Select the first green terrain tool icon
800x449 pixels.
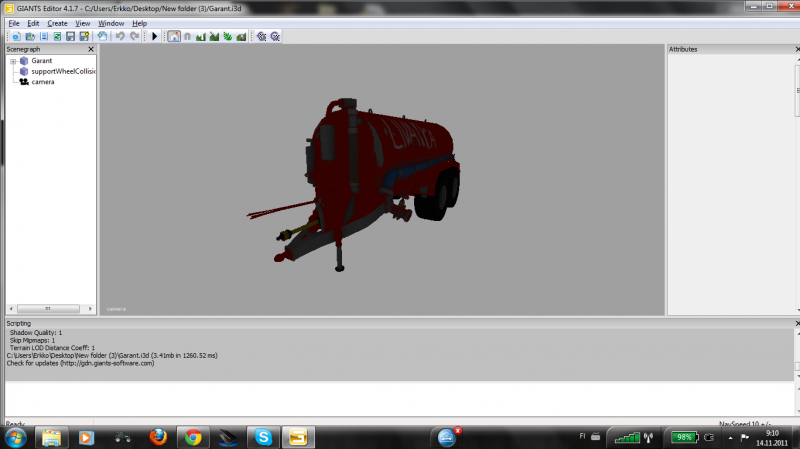(x=201, y=36)
